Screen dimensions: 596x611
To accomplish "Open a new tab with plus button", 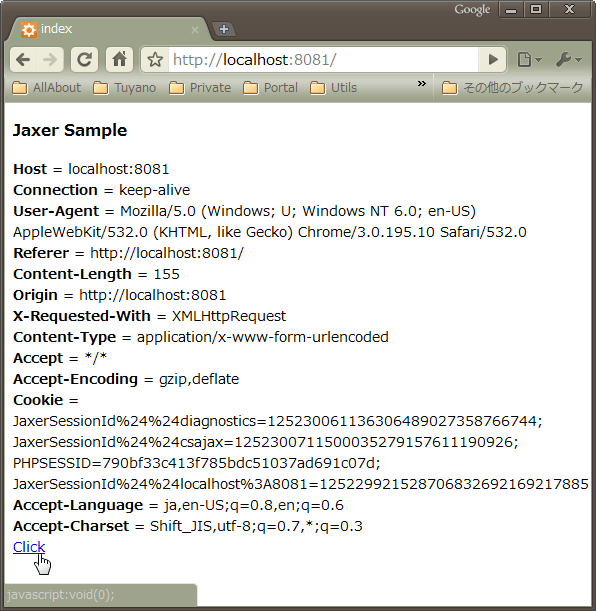I will 224,29.
